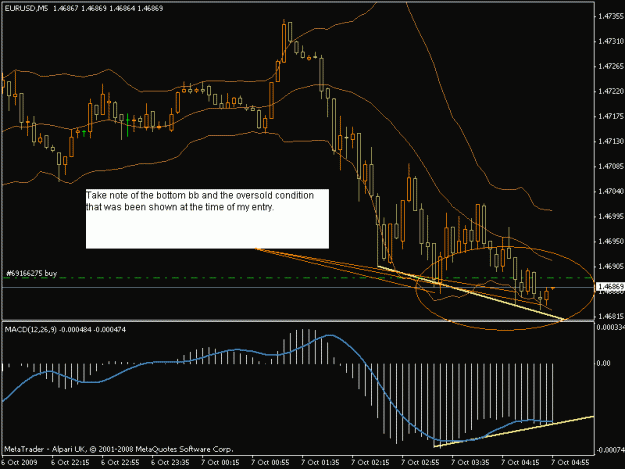
Task: Select the #69166275 buy order label
Action: pyautogui.click(x=32, y=273)
